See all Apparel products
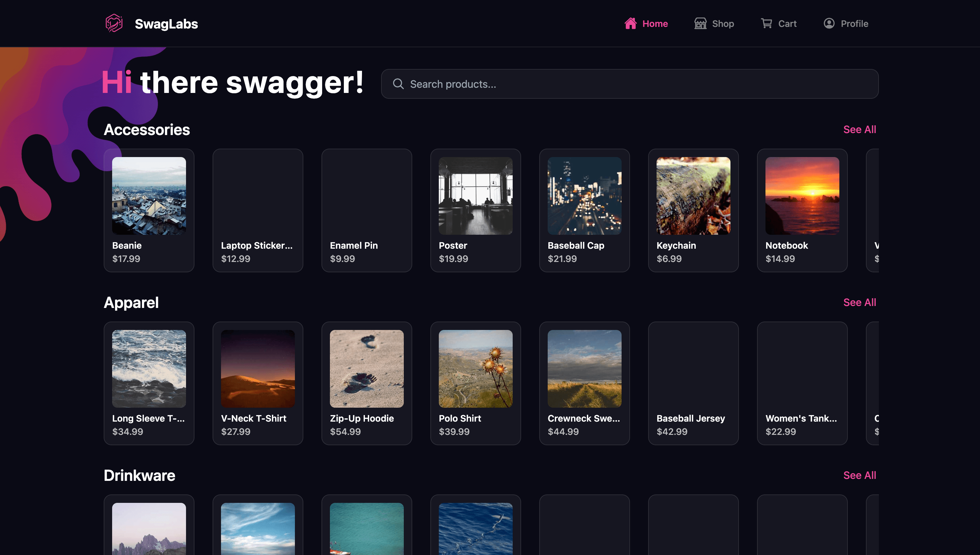 click(859, 302)
